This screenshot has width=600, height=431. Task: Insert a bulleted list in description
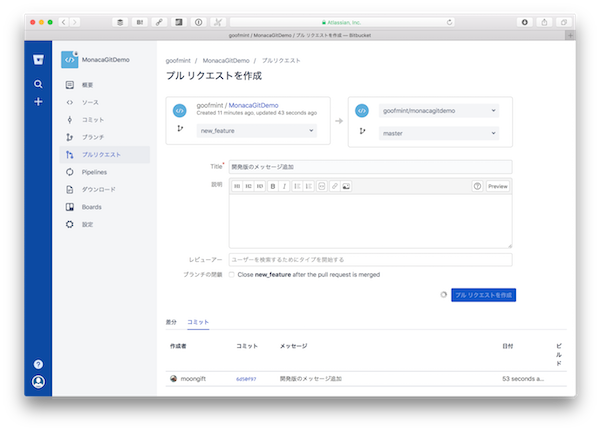297,186
